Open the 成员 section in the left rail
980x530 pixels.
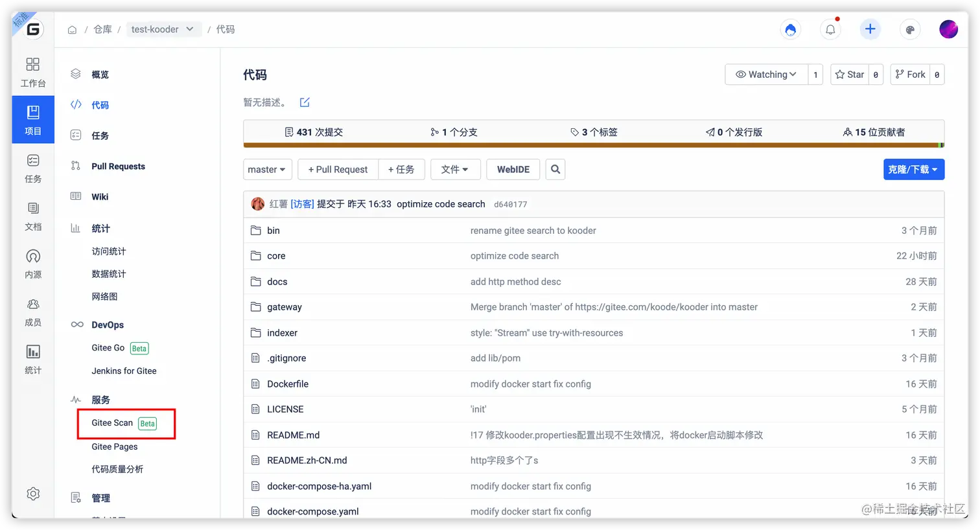33,312
